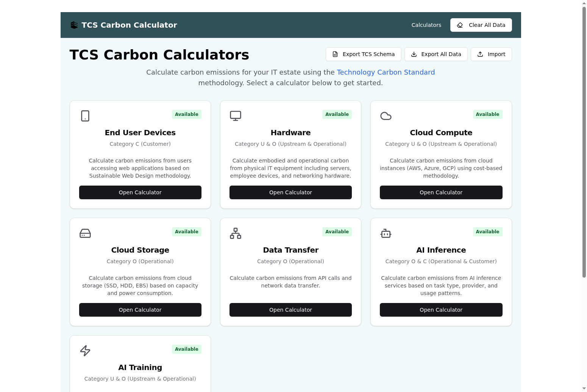Open Calculator for AI Inference

tap(441, 310)
